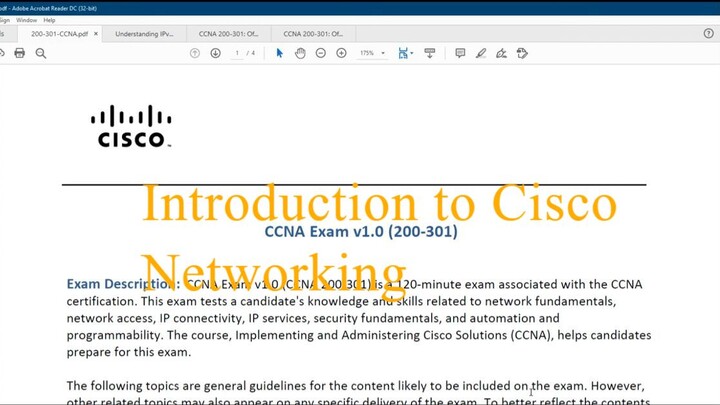
Task: Click the CCNA Exam v1.0 (200-301) heading
Action: pos(361,231)
